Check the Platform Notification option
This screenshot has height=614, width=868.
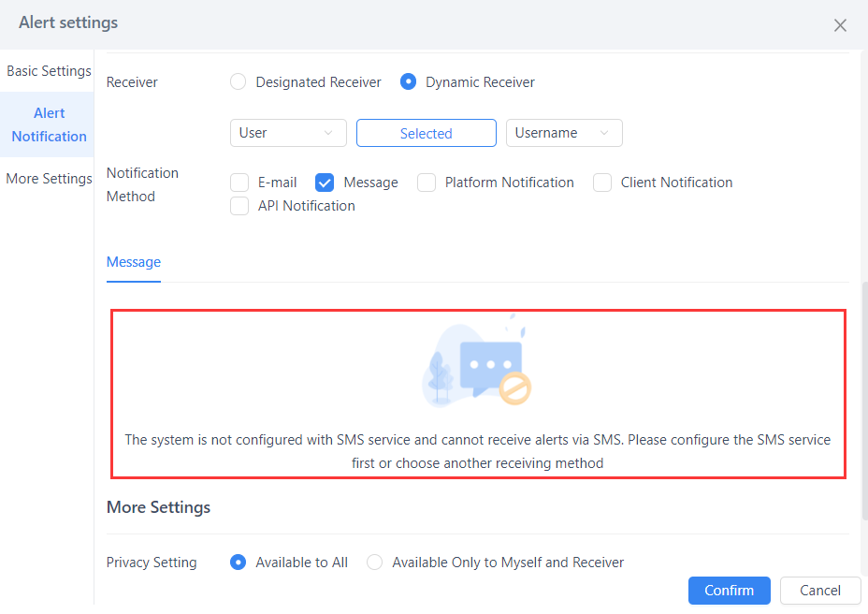tap(427, 183)
